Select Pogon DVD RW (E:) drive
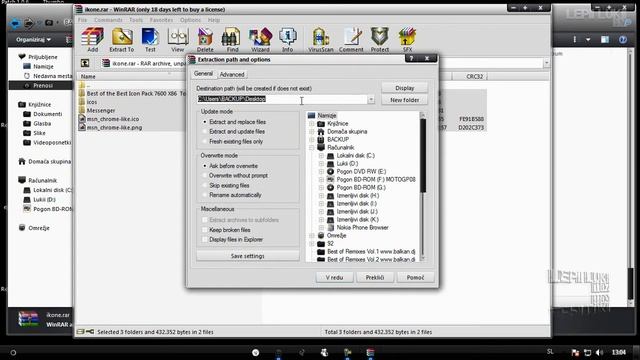 [x=361, y=171]
